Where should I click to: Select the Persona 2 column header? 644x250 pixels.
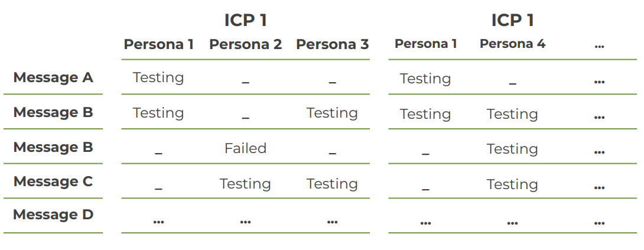[x=245, y=44]
